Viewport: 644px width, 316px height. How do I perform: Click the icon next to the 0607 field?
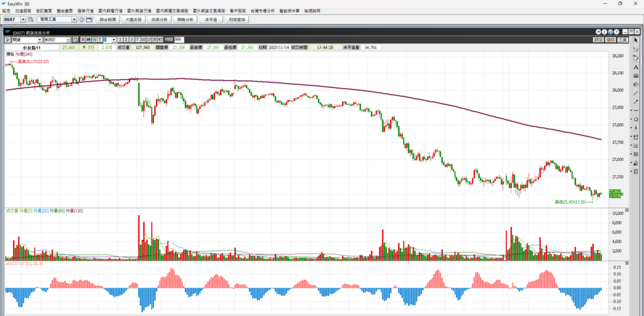pos(30,20)
